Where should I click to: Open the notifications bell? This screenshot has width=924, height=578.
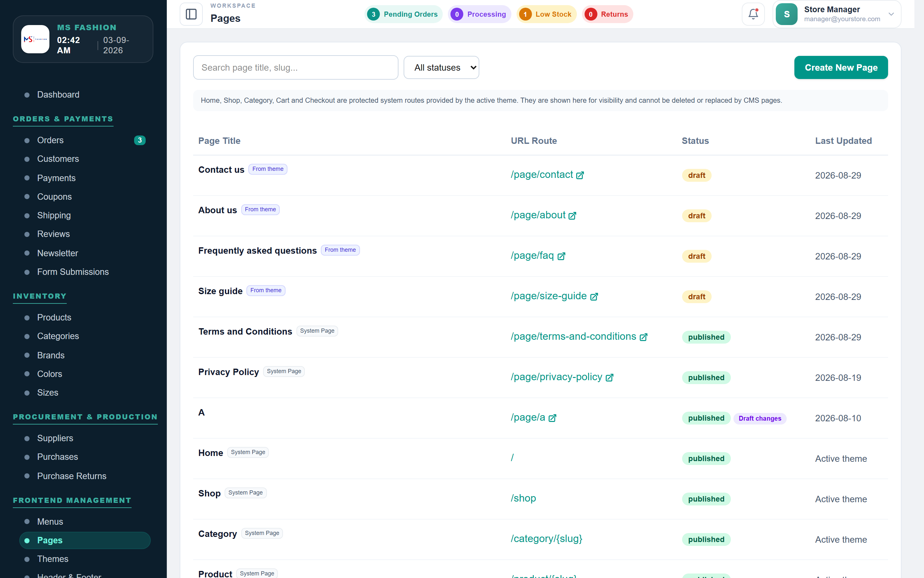[753, 14]
